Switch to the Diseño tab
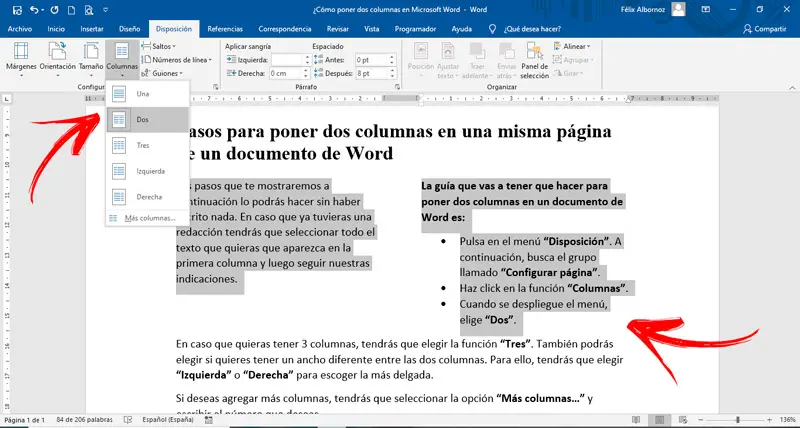800x428 pixels. tap(130, 29)
